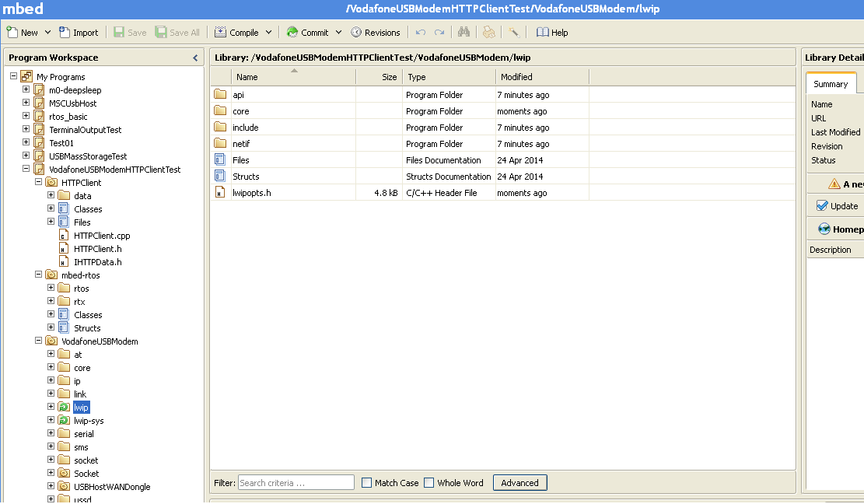Click the Undo arrow icon
Screen dimensions: 864x504
(421, 33)
